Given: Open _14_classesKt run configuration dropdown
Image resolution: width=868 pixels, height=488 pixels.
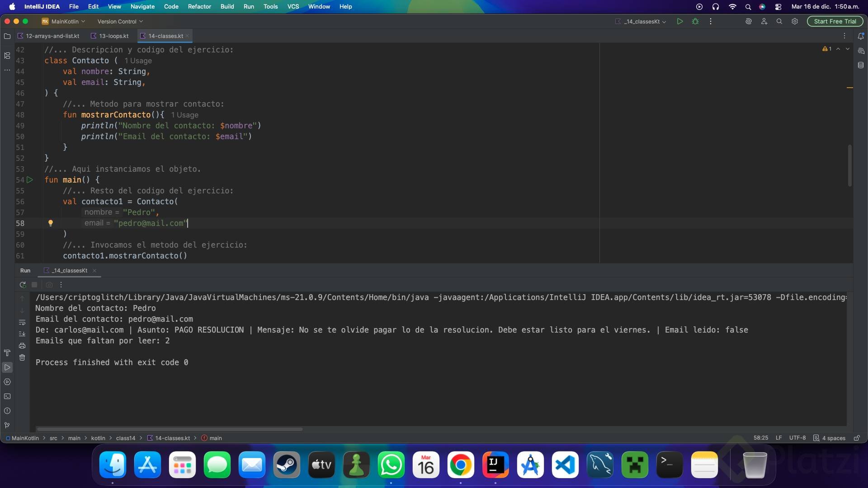Looking at the screenshot, I should click(x=642, y=21).
